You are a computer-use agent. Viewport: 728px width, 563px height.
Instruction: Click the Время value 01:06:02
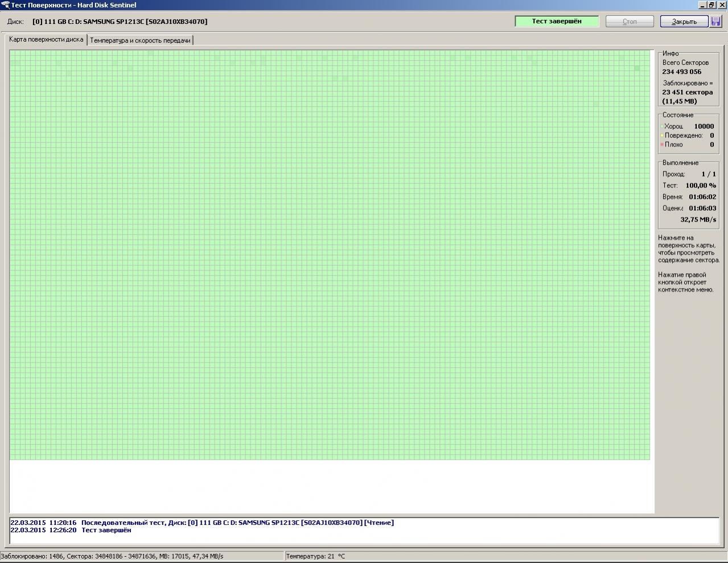[702, 197]
